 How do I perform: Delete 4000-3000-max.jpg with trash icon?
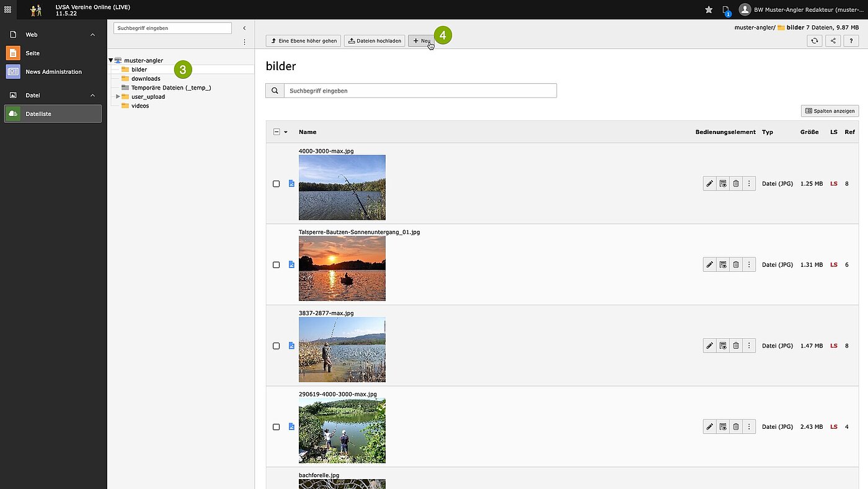736,184
